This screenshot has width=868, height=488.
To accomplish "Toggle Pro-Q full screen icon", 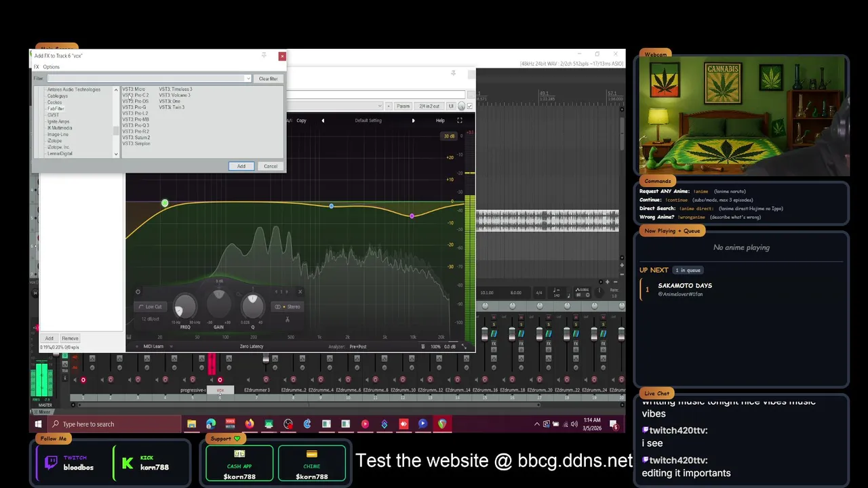I will pyautogui.click(x=460, y=121).
